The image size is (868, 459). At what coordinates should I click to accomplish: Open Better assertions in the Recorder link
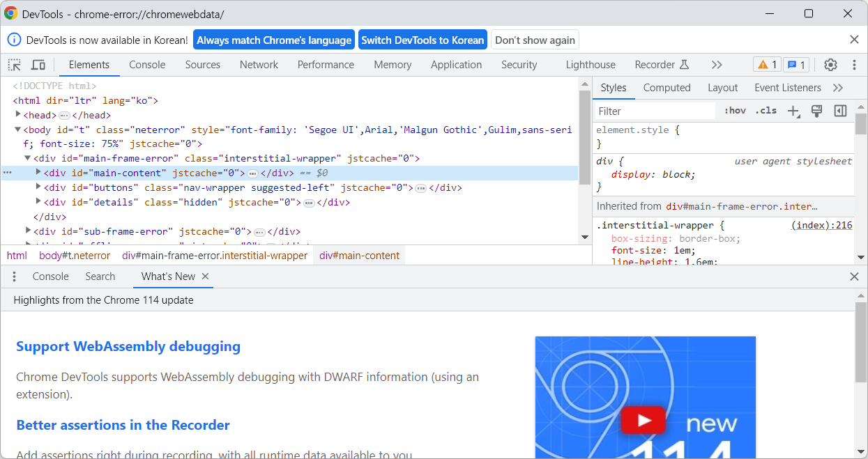pos(123,425)
